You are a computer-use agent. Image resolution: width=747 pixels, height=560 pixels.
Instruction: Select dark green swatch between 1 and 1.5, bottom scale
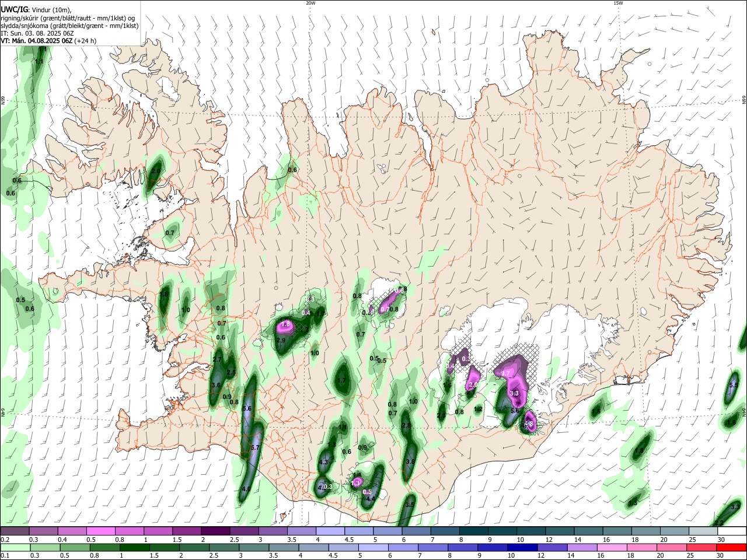point(134,547)
